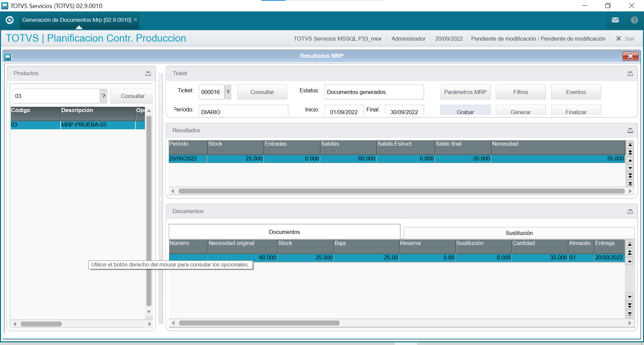Click Consultar next to Ticket field

point(262,92)
